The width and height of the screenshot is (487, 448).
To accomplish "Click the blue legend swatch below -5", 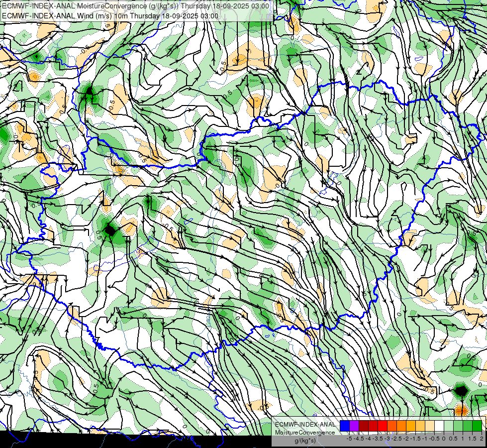I will [x=345, y=426].
